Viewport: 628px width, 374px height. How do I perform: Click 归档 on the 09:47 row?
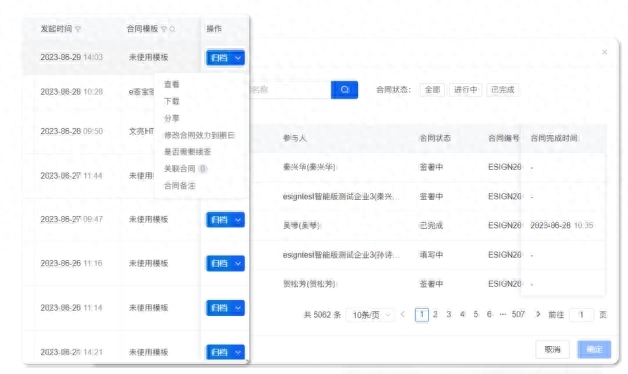pyautogui.click(x=219, y=219)
